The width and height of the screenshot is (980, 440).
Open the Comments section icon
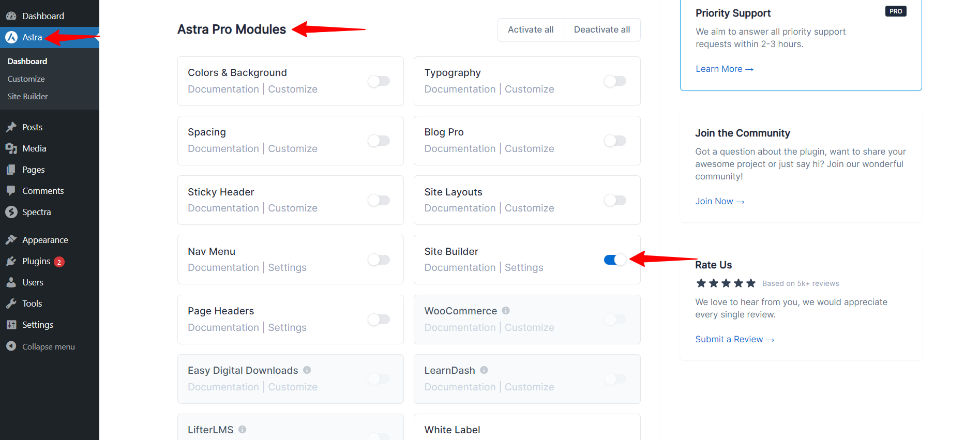[12, 191]
